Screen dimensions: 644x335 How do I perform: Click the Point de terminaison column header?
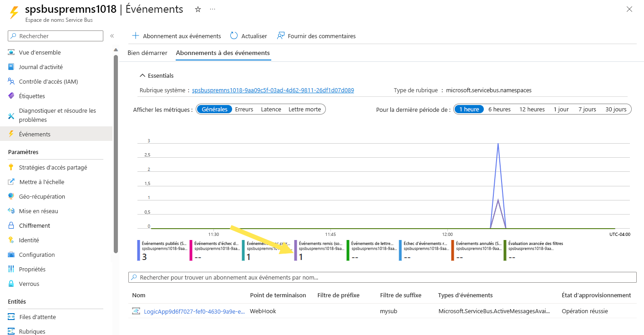point(278,295)
